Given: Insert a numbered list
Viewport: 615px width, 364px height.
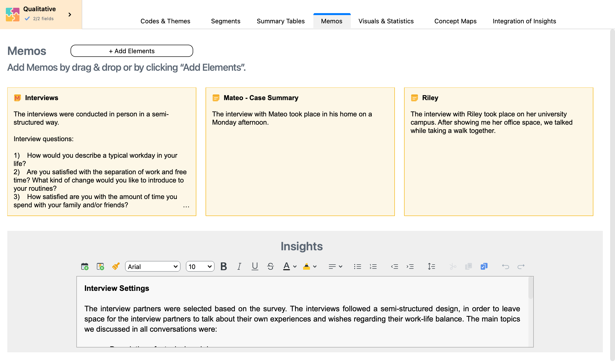Looking at the screenshot, I should [x=373, y=266].
